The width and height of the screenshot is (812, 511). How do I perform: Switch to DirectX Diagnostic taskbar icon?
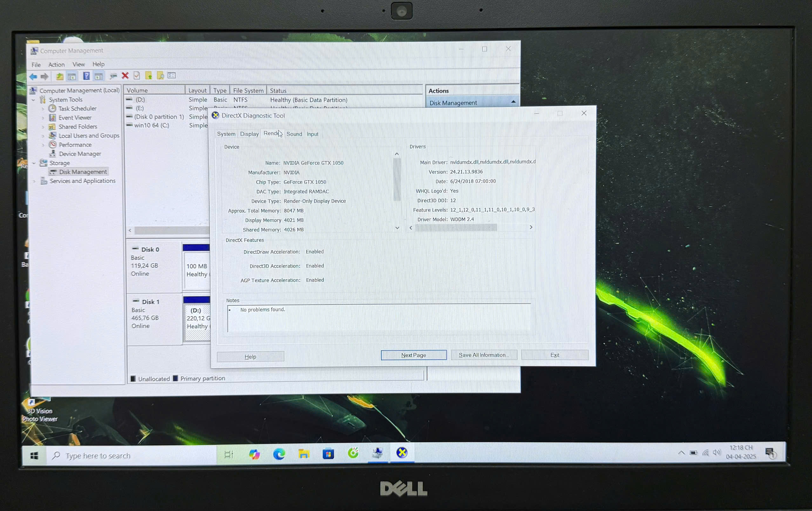point(402,453)
